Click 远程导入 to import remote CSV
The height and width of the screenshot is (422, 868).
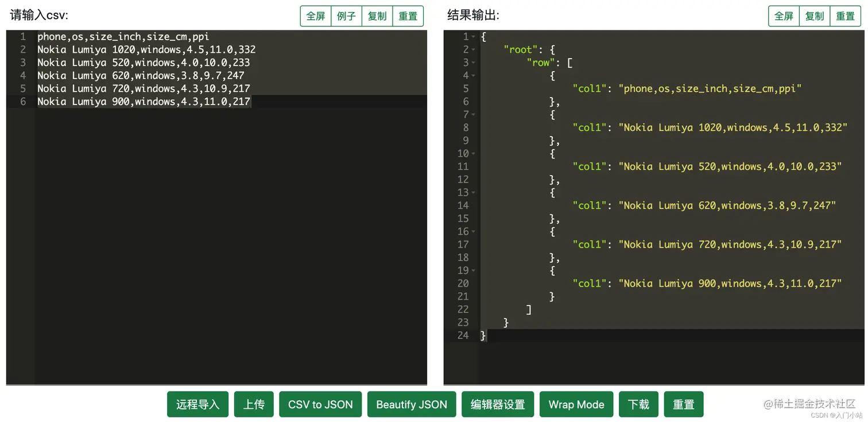197,404
